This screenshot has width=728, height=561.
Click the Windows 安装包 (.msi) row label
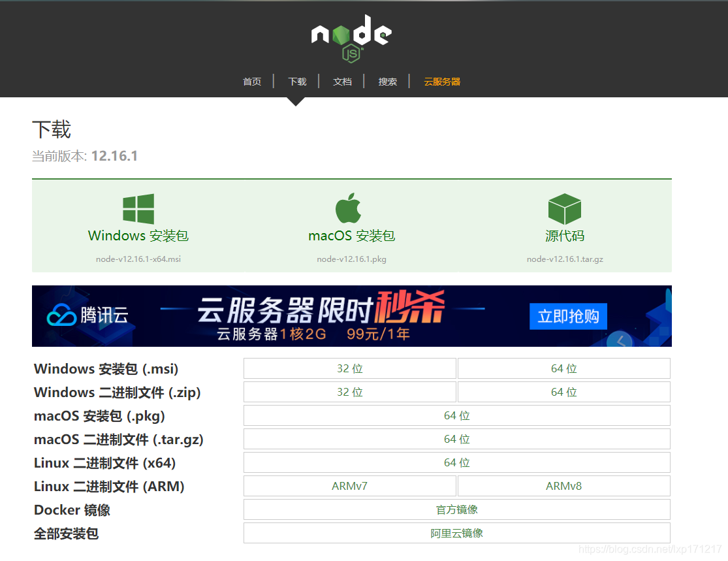point(106,369)
